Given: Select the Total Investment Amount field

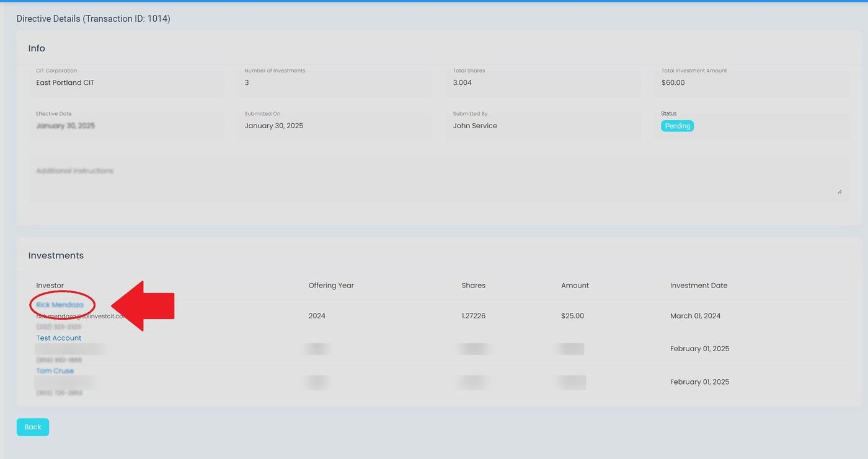Looking at the screenshot, I should (x=751, y=82).
